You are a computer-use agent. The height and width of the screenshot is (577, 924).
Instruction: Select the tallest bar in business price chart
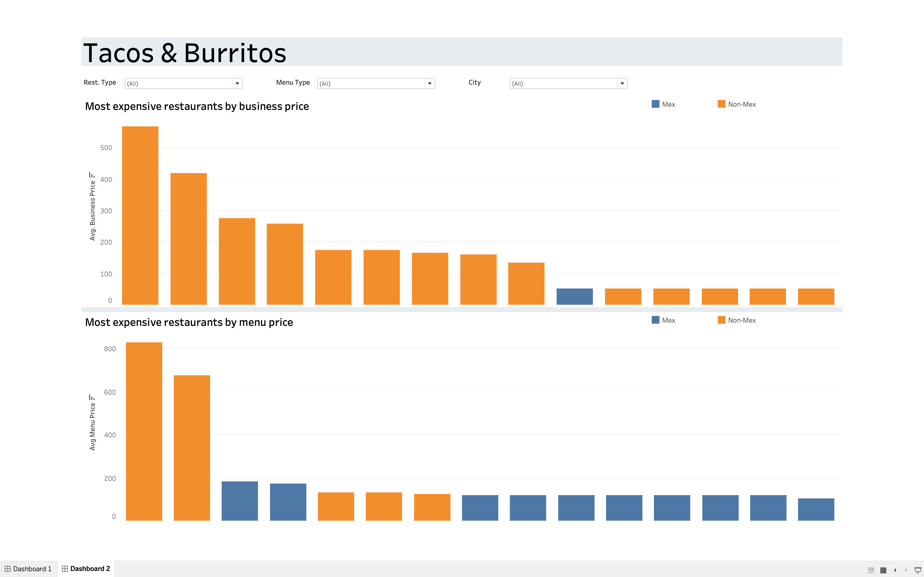pyautogui.click(x=140, y=215)
